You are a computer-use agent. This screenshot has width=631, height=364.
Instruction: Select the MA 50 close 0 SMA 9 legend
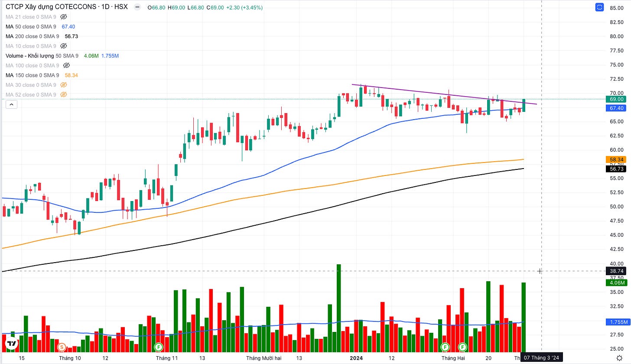click(x=33, y=27)
